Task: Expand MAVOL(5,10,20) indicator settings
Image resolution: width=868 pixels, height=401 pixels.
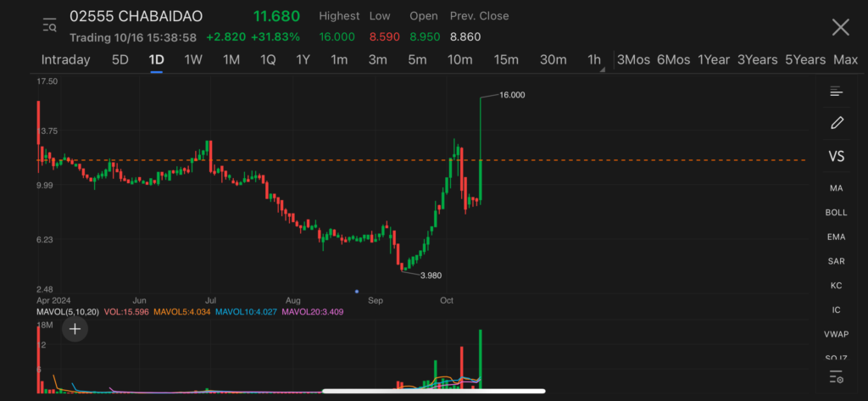Action: click(x=68, y=312)
